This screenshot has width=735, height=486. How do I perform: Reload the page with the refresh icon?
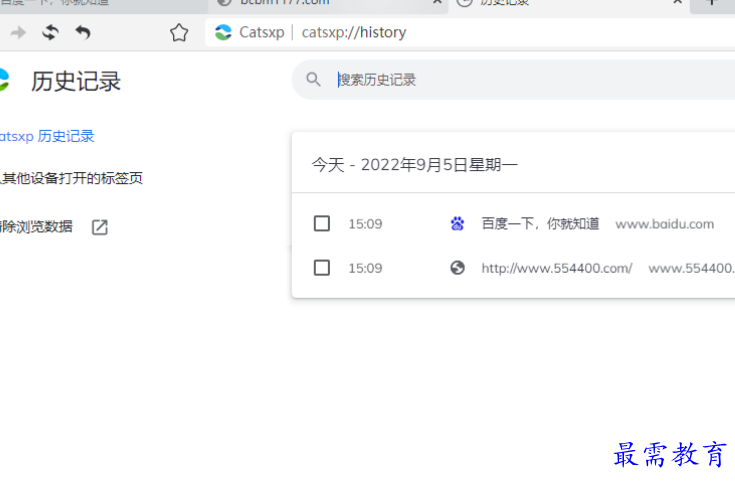(50, 32)
